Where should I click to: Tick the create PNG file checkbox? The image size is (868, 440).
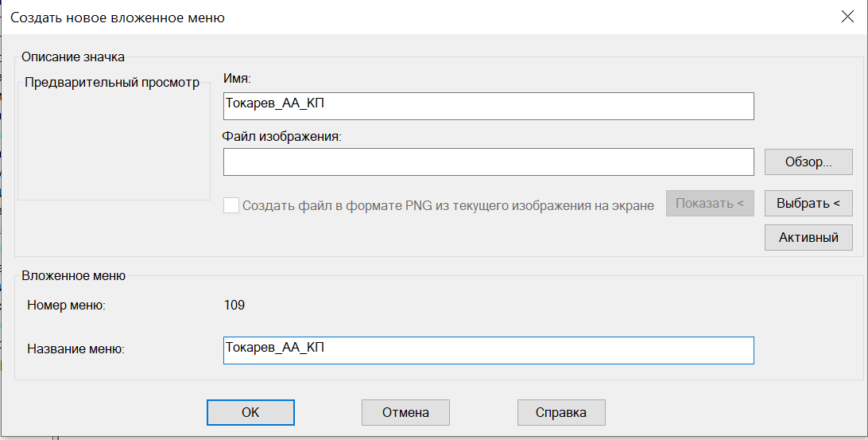(x=231, y=205)
